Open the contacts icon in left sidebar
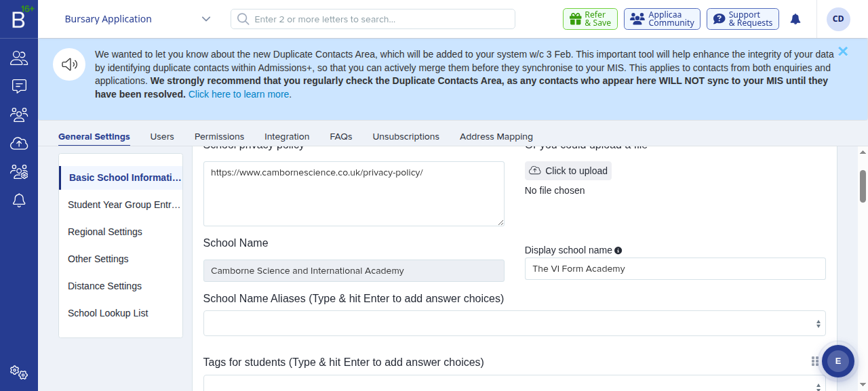This screenshot has width=868, height=391. point(19,58)
